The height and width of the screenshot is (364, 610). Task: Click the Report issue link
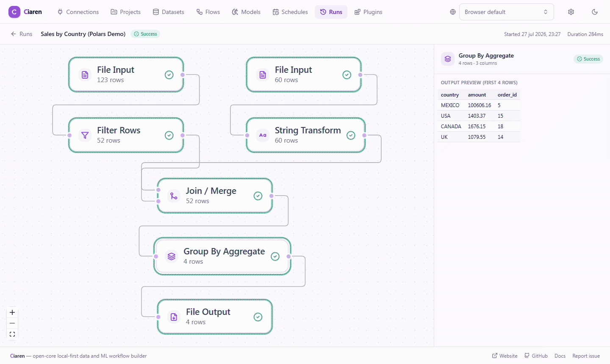click(586, 356)
